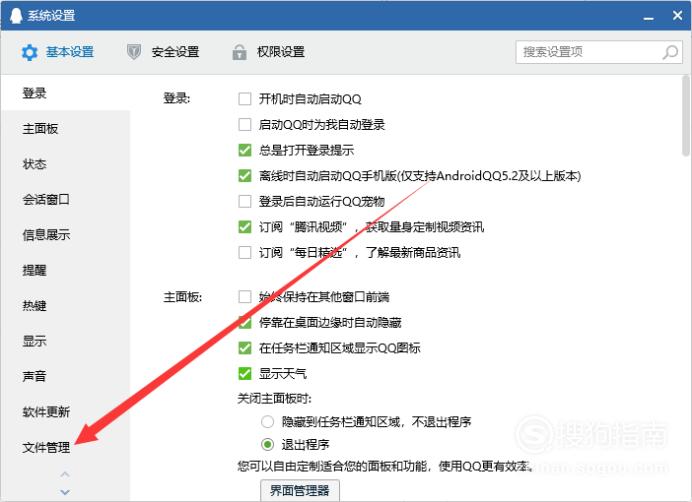Screen dimensions: 692x502
Task: Select 登录 in the sidebar
Action: [66, 93]
